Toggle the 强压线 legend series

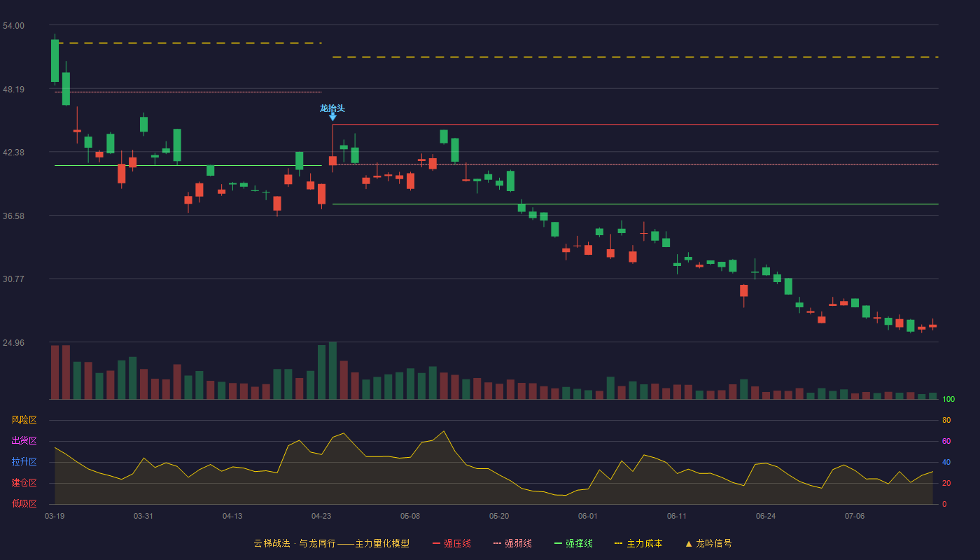pyautogui.click(x=451, y=543)
